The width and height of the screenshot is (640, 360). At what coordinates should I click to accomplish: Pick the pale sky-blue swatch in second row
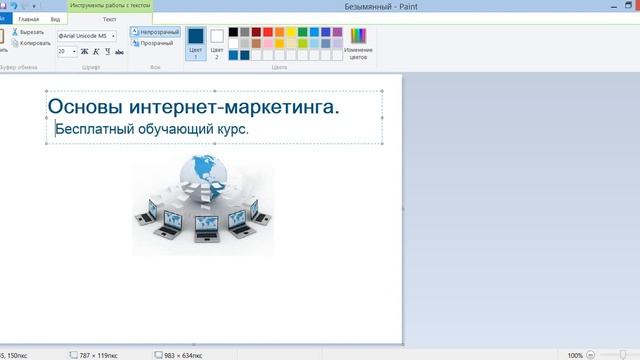click(314, 43)
